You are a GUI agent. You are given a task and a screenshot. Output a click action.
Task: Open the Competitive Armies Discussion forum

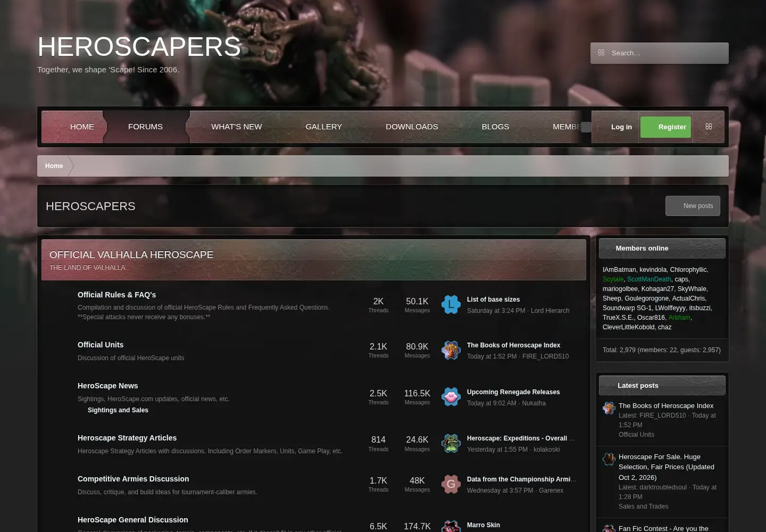[x=134, y=479]
